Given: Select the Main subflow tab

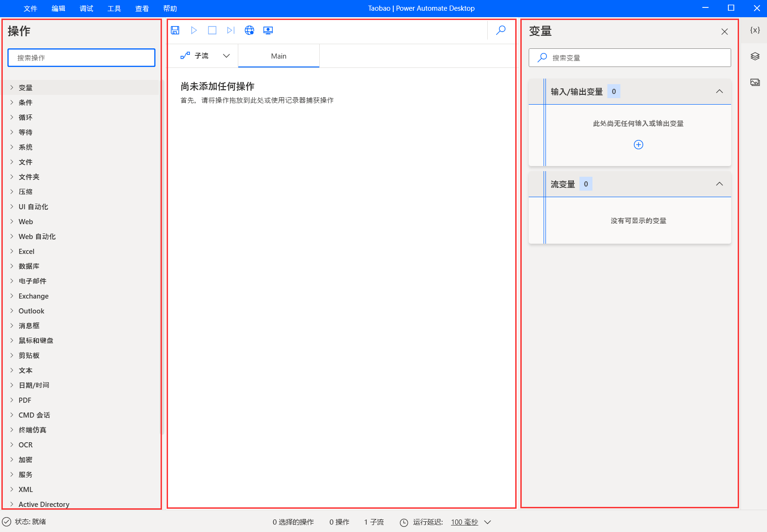Looking at the screenshot, I should (279, 56).
